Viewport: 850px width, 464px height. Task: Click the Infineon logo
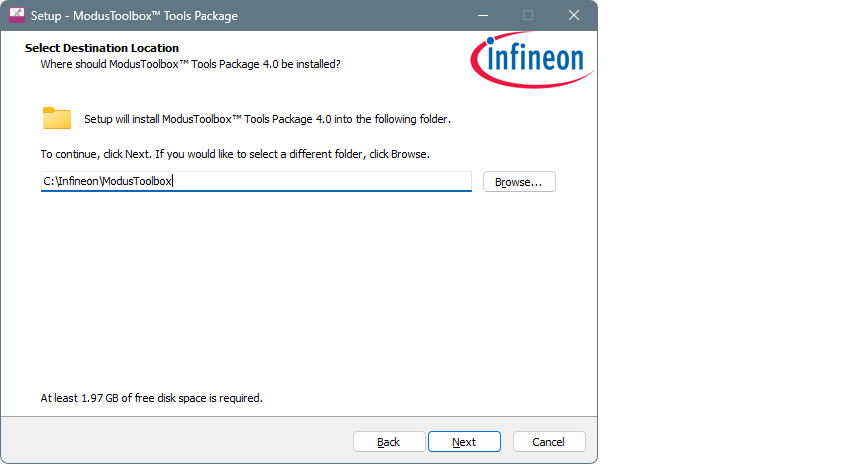point(532,60)
